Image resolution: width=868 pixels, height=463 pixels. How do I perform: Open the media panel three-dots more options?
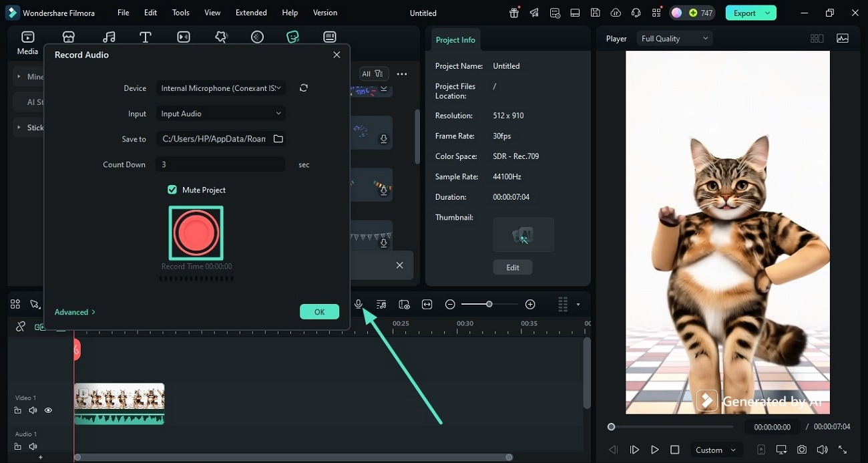(402, 74)
